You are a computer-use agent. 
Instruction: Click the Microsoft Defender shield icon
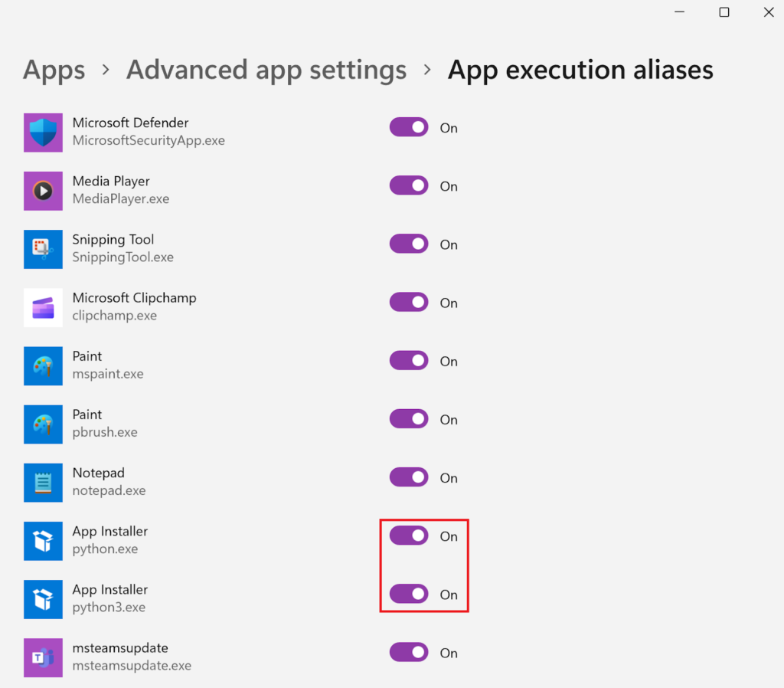tap(43, 133)
